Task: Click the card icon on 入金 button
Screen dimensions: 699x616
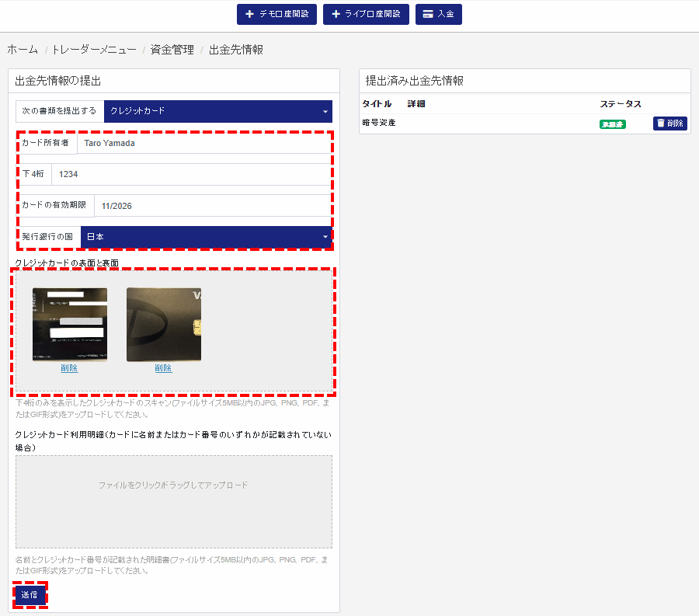Action: pos(427,14)
